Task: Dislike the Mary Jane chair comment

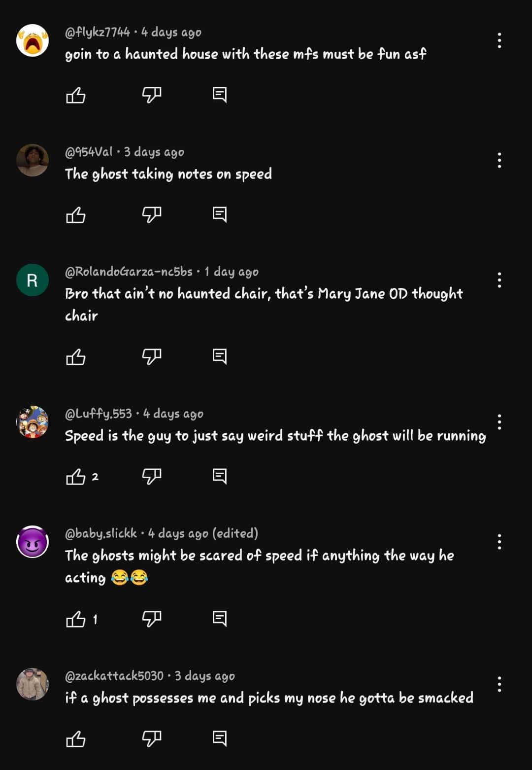Action: click(151, 356)
